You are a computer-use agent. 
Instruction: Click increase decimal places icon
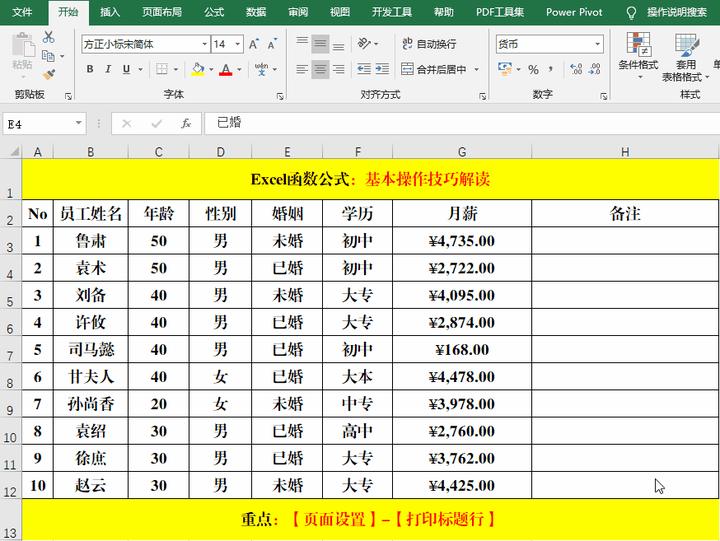[x=576, y=69]
